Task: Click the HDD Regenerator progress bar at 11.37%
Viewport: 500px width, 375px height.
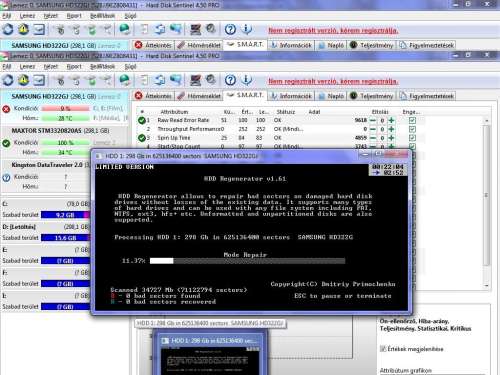Action: (x=247, y=261)
